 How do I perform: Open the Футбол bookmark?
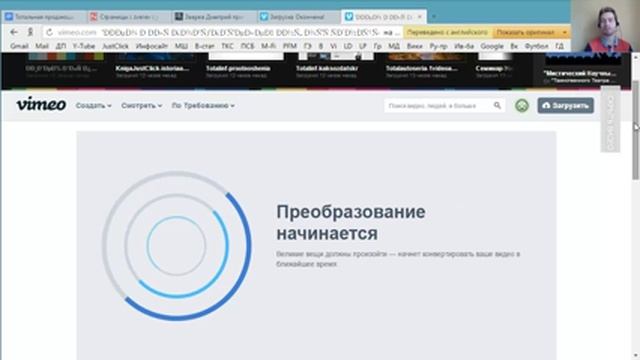[536, 46]
